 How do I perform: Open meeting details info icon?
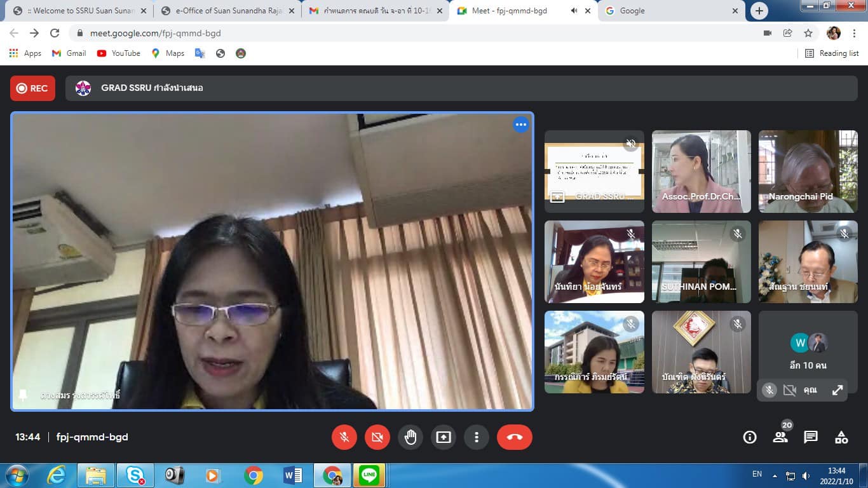click(750, 437)
